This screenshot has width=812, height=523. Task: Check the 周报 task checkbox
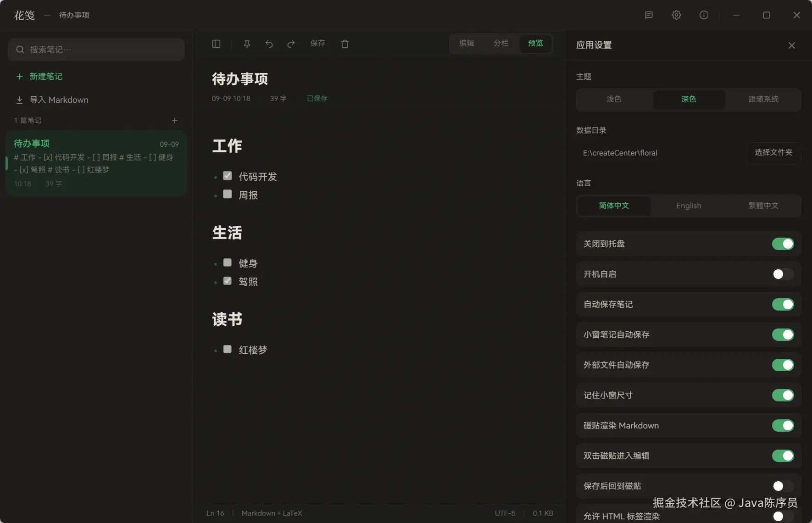coord(228,194)
